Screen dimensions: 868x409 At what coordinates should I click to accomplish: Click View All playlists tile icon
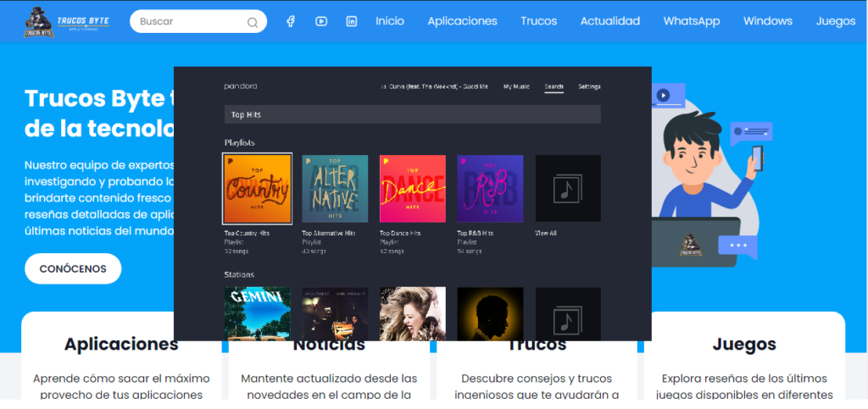pyautogui.click(x=568, y=189)
